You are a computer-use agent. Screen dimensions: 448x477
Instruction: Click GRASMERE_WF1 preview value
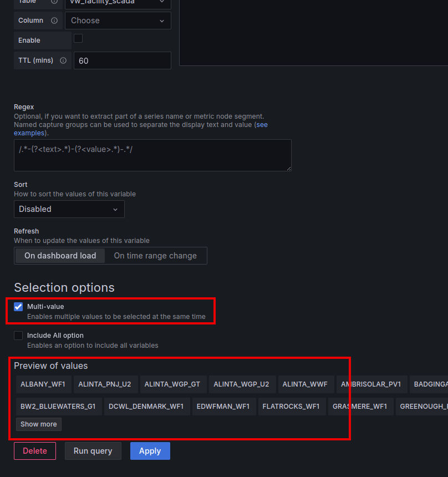click(360, 407)
